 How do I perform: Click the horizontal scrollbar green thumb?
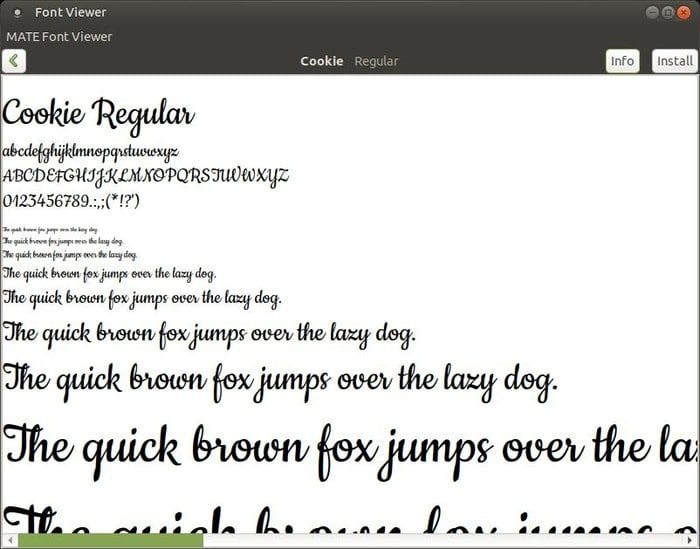pos(111,541)
